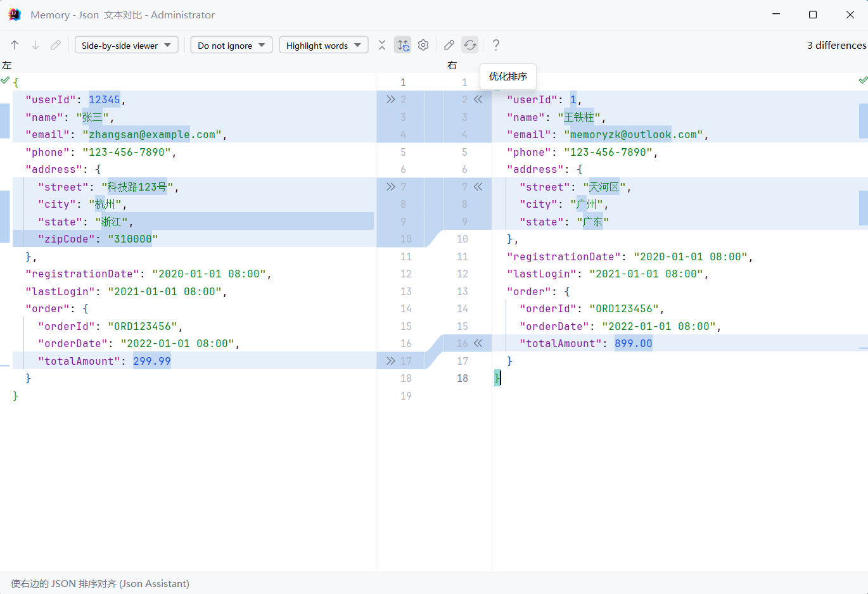Go to previous difference arrow
The height and width of the screenshot is (594, 868).
(x=15, y=45)
